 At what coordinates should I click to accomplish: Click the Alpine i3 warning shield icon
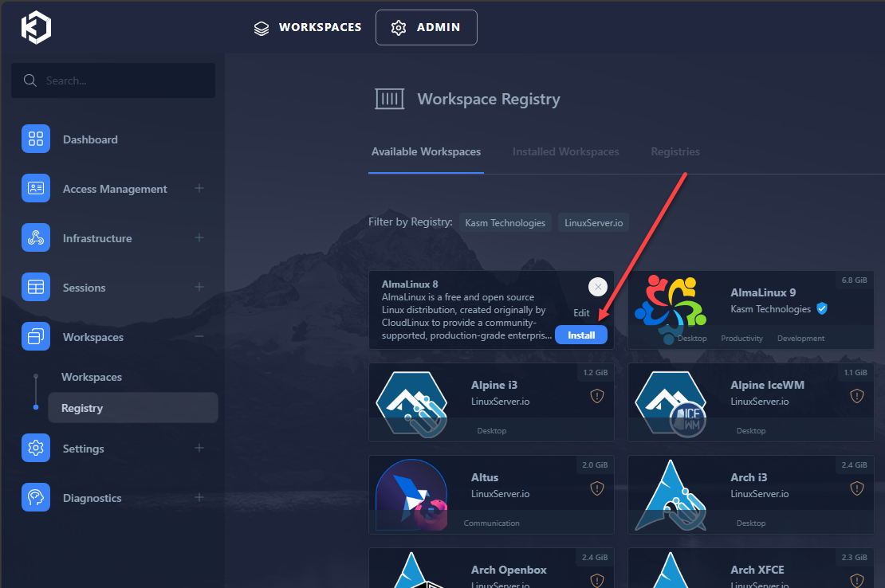coord(597,396)
